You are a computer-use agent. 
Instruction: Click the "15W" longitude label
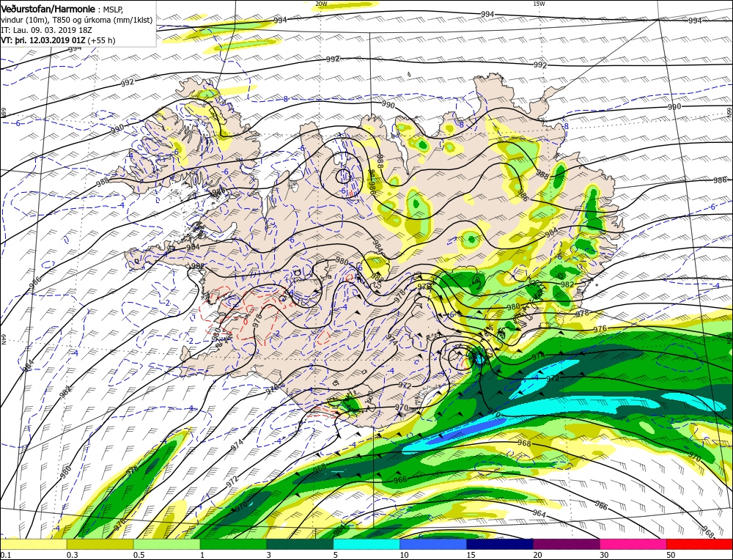[539, 4]
